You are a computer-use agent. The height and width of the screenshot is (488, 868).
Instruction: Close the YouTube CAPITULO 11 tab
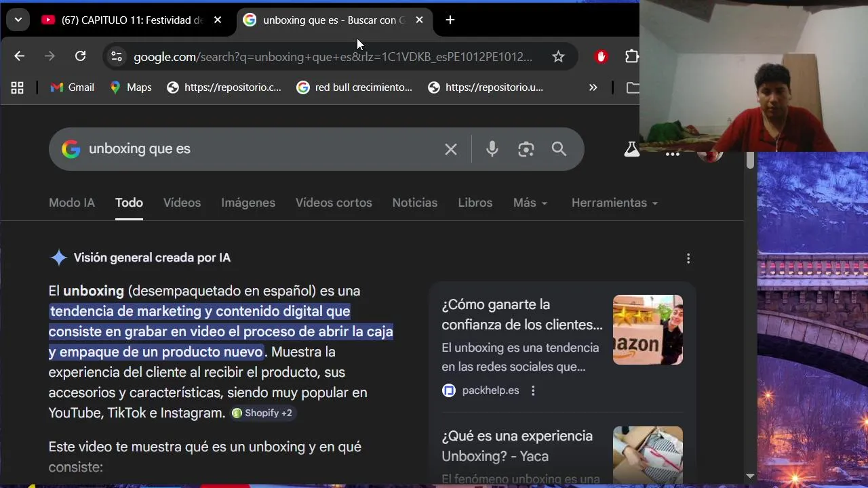click(217, 20)
